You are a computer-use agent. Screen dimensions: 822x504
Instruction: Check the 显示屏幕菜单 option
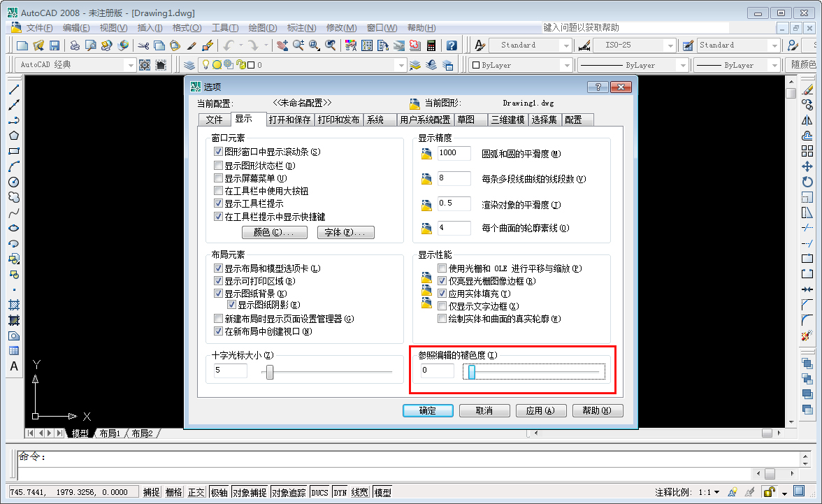click(219, 178)
